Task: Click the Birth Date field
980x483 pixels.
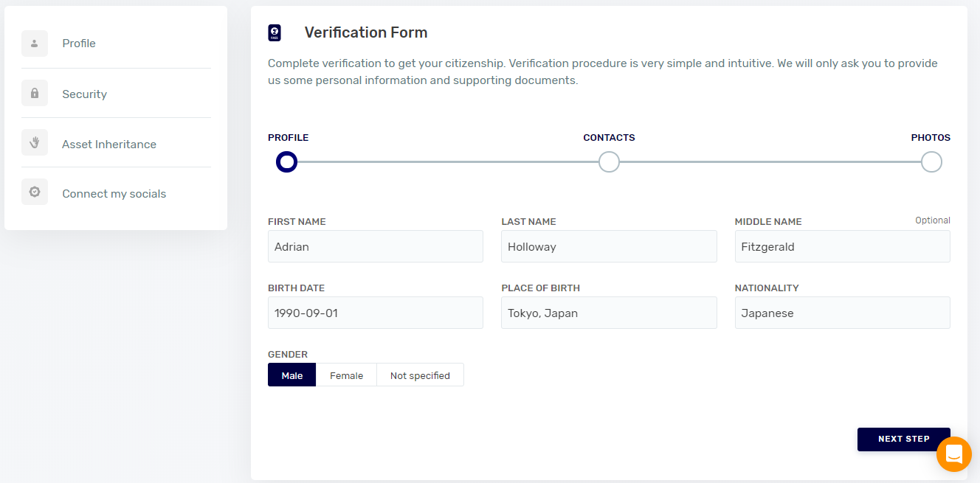Action: [375, 313]
